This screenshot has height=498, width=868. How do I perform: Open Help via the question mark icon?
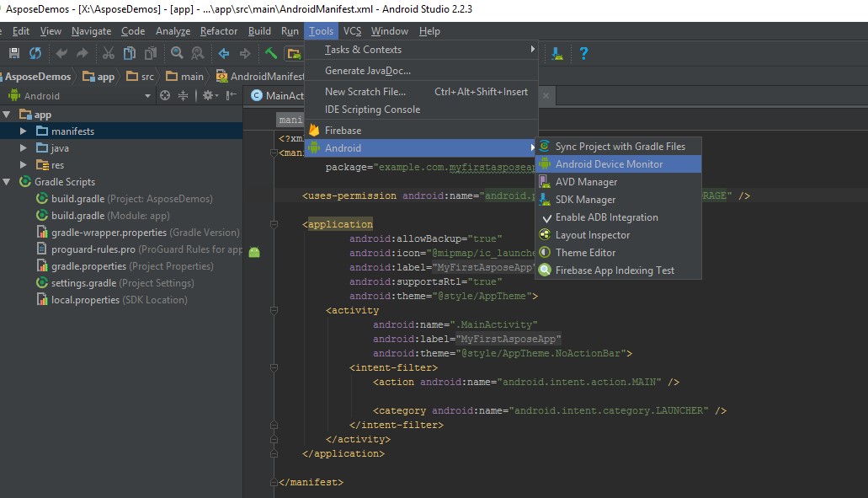click(x=583, y=53)
